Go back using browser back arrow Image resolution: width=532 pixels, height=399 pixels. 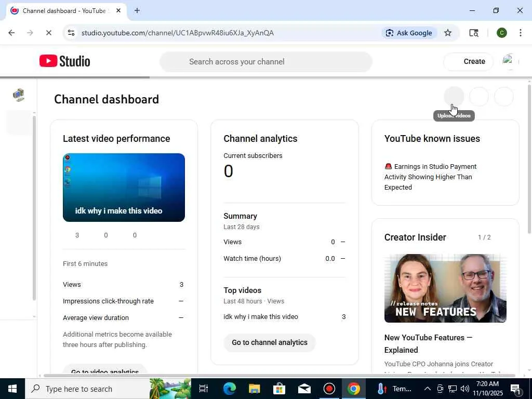click(x=11, y=33)
